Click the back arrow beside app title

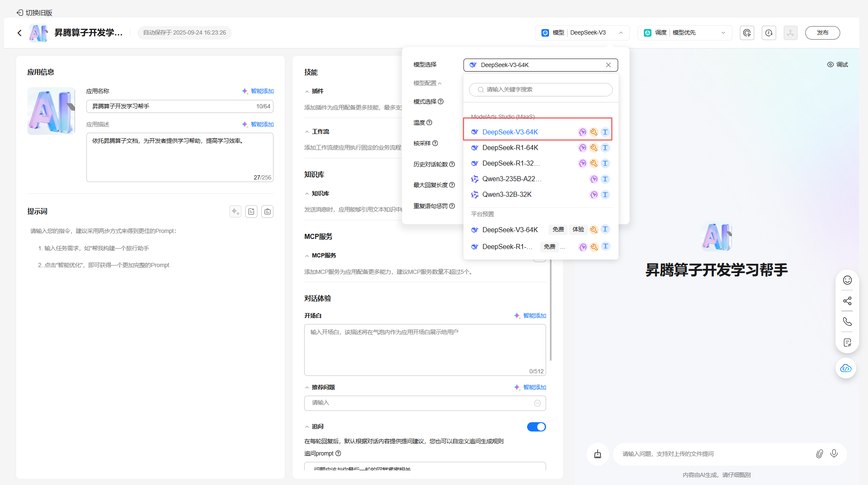pos(19,33)
